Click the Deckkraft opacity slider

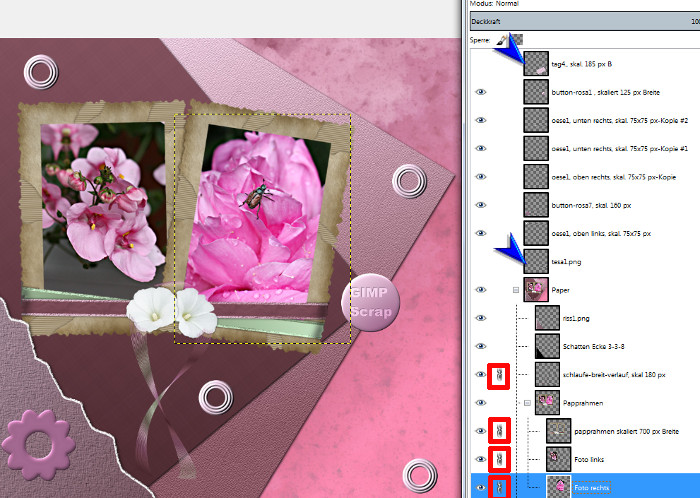coord(580,20)
